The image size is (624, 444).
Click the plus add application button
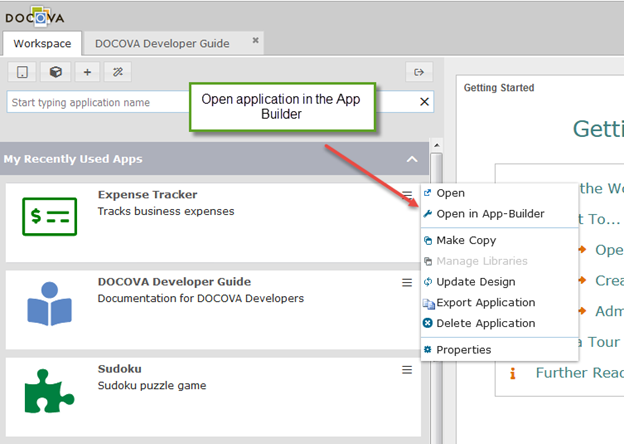click(x=87, y=72)
